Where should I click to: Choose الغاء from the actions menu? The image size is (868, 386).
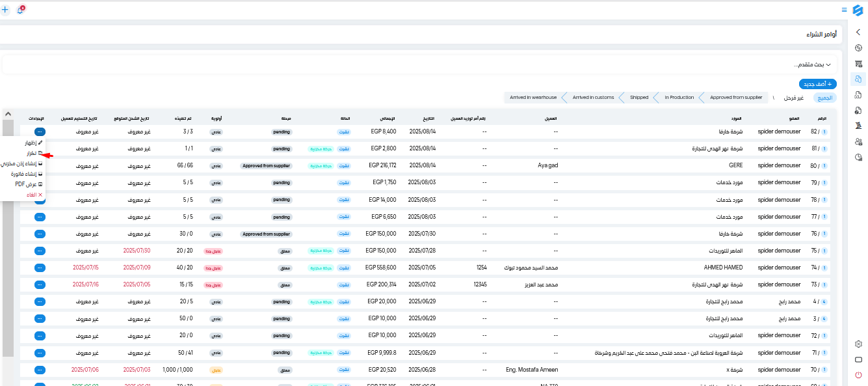coord(34,195)
